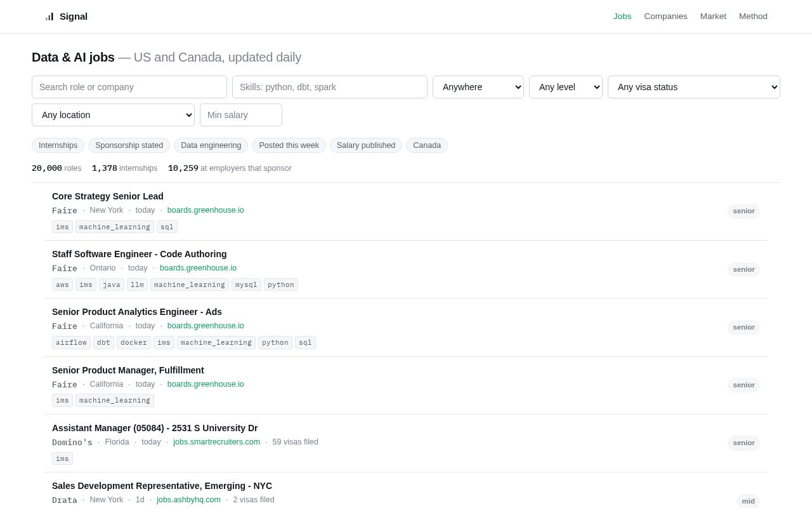The height and width of the screenshot is (508, 812).
Task: Toggle the Internships filter chip
Action: (58, 145)
